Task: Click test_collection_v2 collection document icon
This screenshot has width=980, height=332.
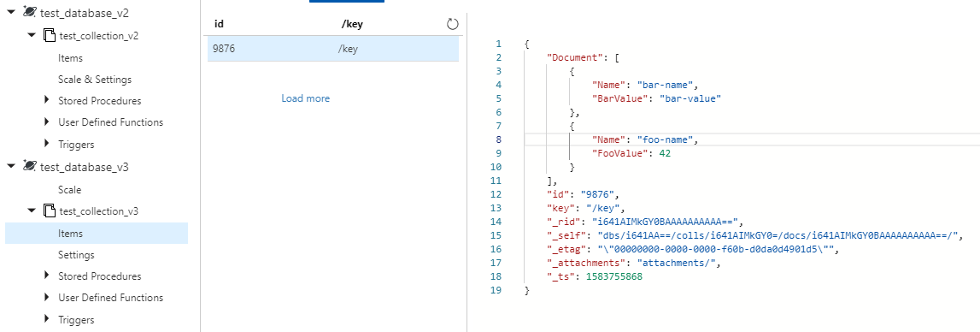Action: point(49,36)
